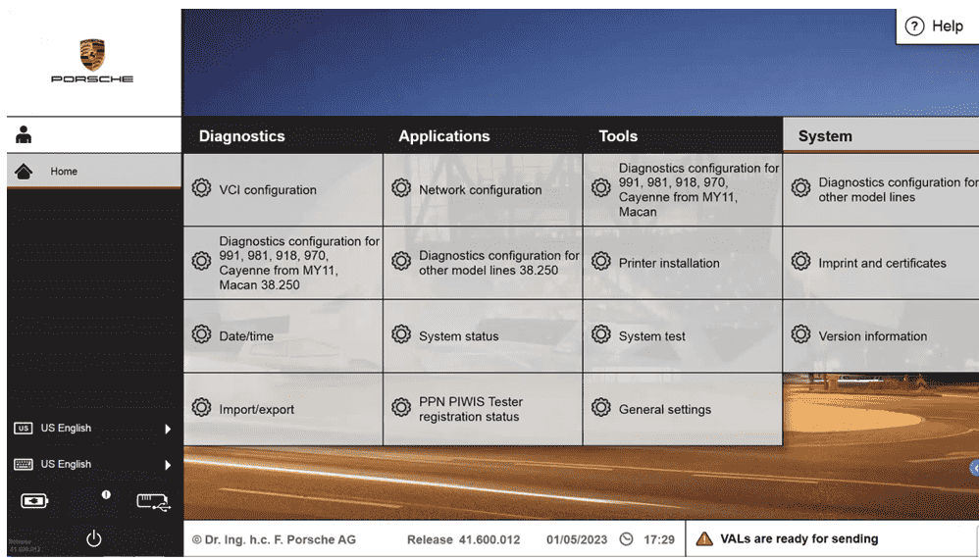
Task: Open Macan 38.250 diagnostics configuration tile
Action: pyautogui.click(x=283, y=263)
